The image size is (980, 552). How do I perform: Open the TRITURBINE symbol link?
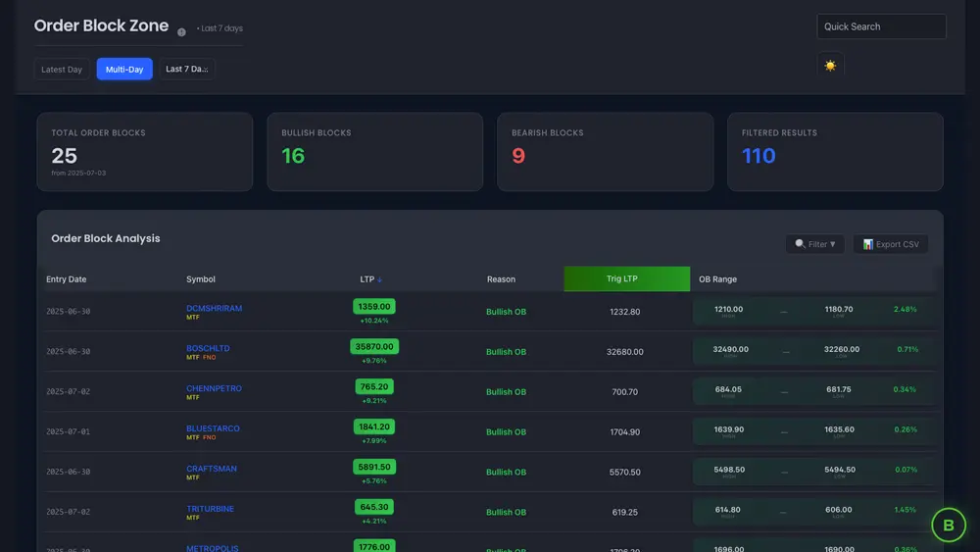[x=210, y=508]
